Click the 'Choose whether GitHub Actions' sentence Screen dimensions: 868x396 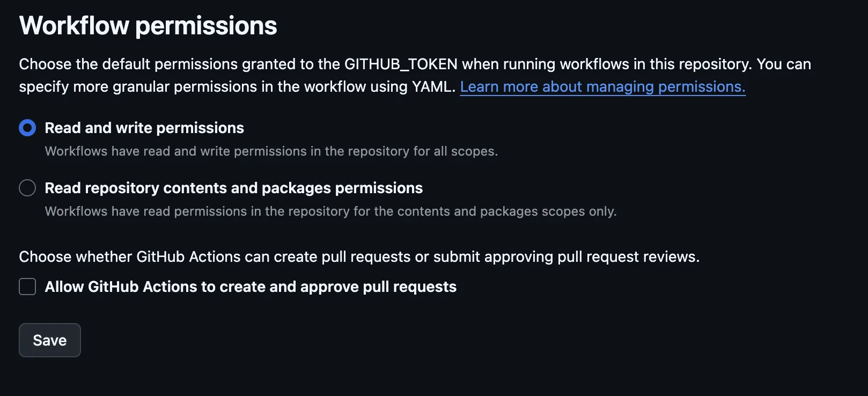coord(161,256)
